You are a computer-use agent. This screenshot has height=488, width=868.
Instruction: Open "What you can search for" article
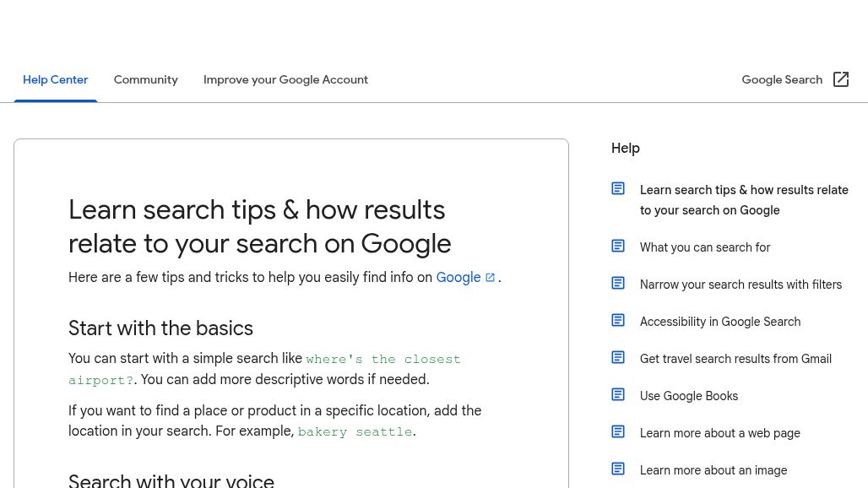click(x=705, y=247)
